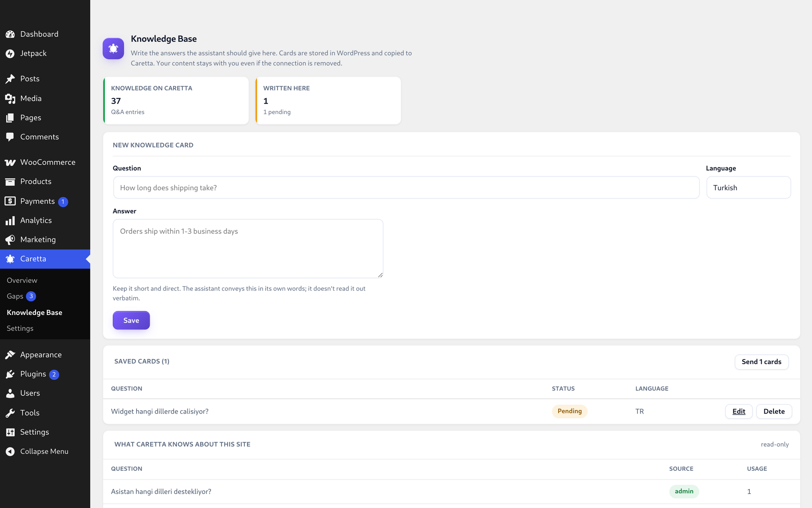Click the Pending status badge
Screen dimensions: 812x508
point(570,411)
